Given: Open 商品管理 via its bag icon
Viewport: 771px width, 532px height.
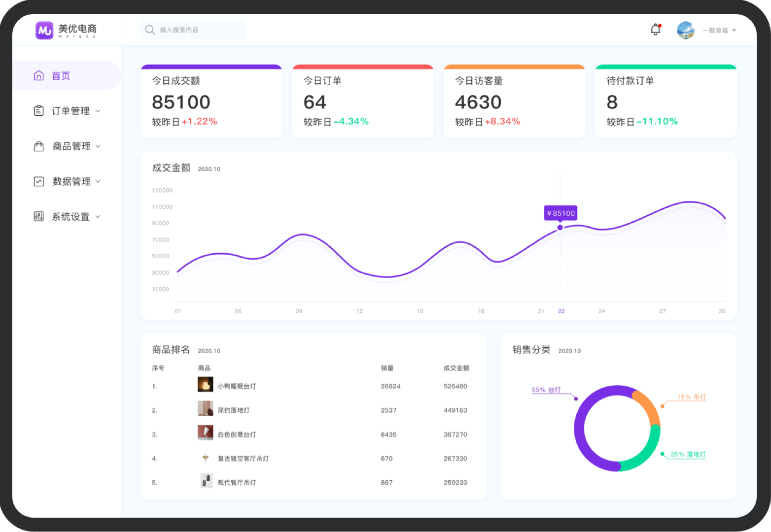Looking at the screenshot, I should click(x=39, y=146).
